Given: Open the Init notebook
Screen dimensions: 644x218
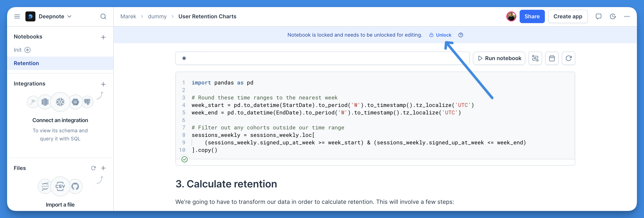Looking at the screenshot, I should click(x=18, y=50).
